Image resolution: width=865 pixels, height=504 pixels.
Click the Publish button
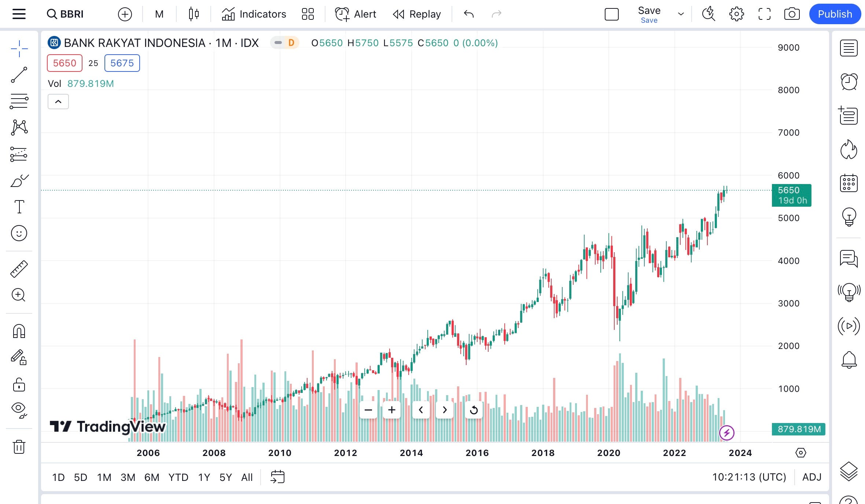coord(835,14)
